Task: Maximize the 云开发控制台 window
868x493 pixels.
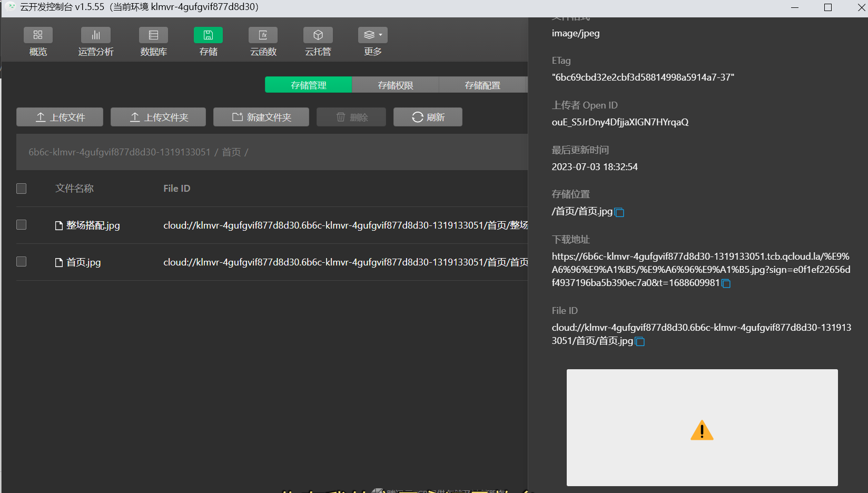Action: [x=828, y=7]
